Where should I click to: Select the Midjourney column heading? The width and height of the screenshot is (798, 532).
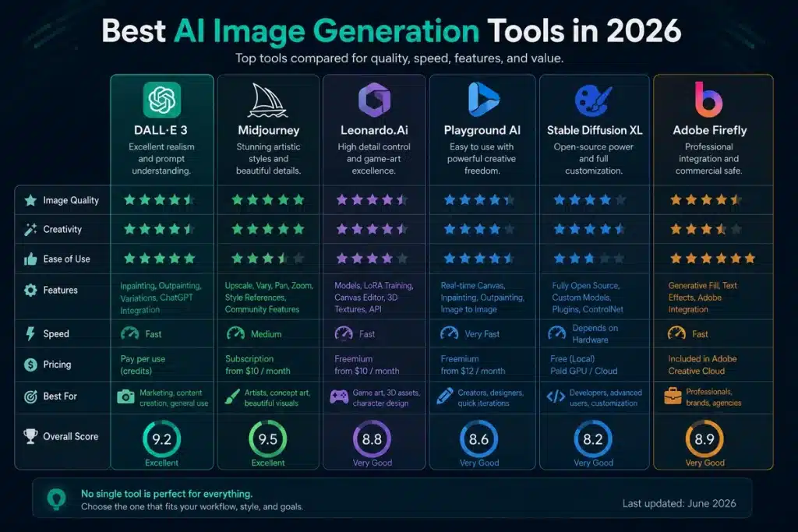pos(268,130)
